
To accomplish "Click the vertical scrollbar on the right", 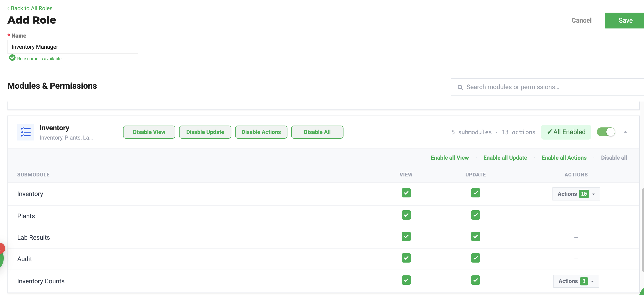I will coord(643,230).
